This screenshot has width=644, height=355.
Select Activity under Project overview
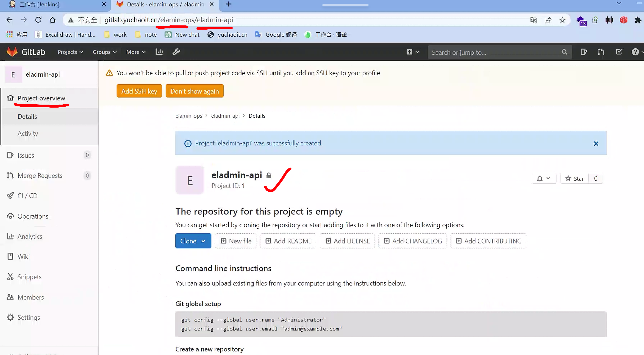(x=28, y=133)
